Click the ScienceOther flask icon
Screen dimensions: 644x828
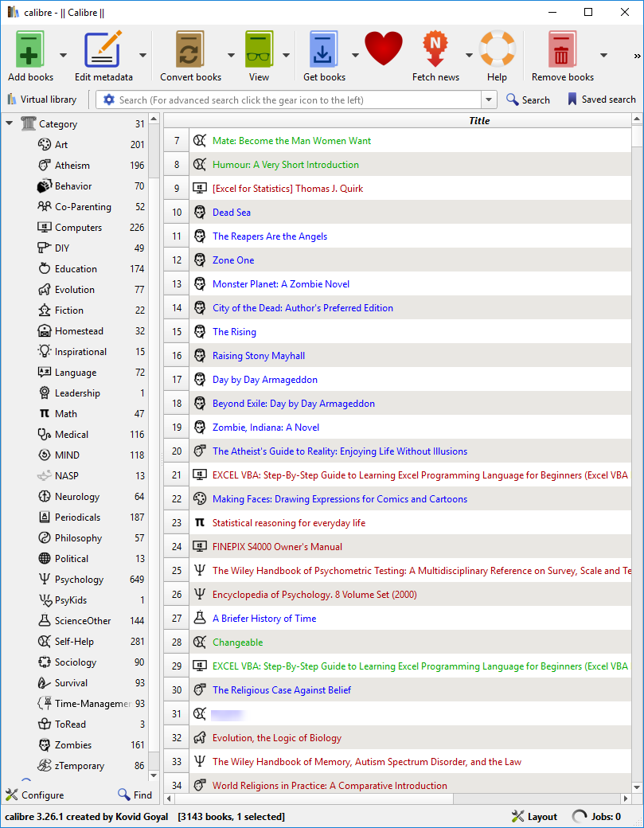click(x=45, y=620)
